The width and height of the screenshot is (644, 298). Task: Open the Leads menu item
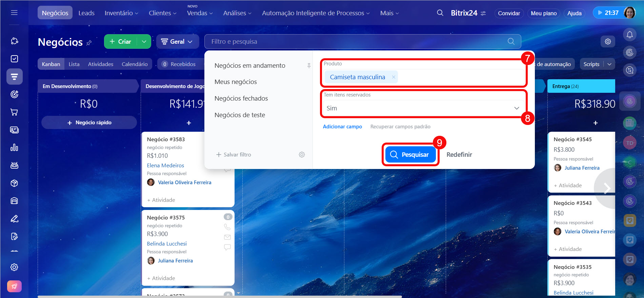tap(86, 13)
